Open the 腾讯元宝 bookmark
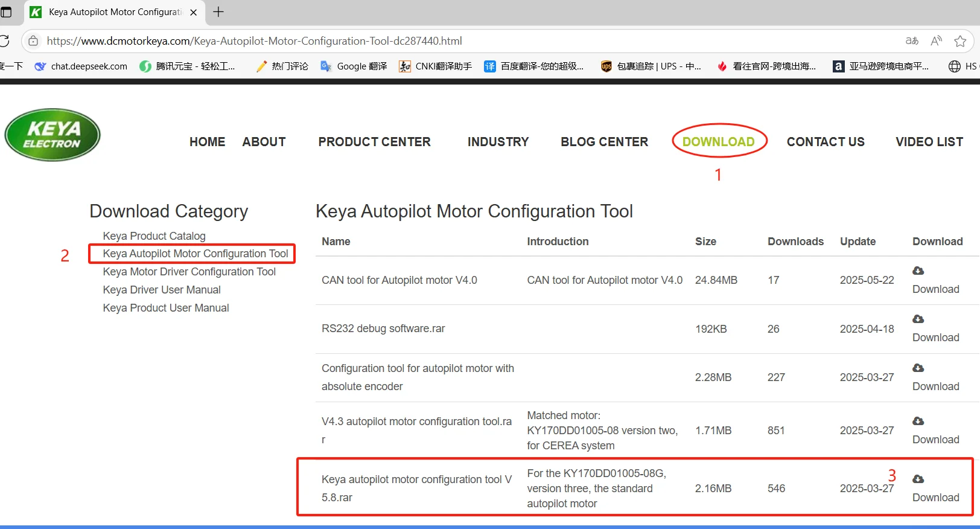The image size is (980, 529). [187, 66]
